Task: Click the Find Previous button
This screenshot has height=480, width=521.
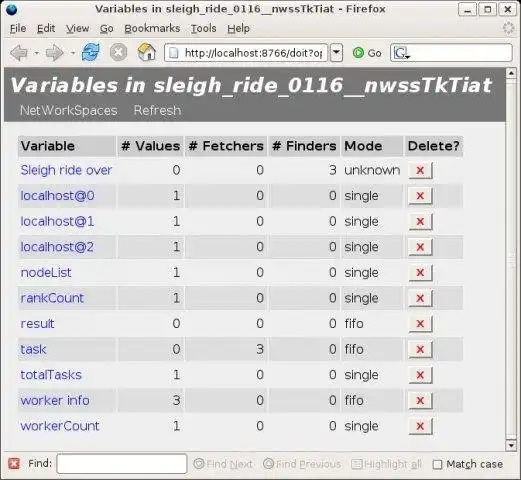Action: (x=302, y=464)
